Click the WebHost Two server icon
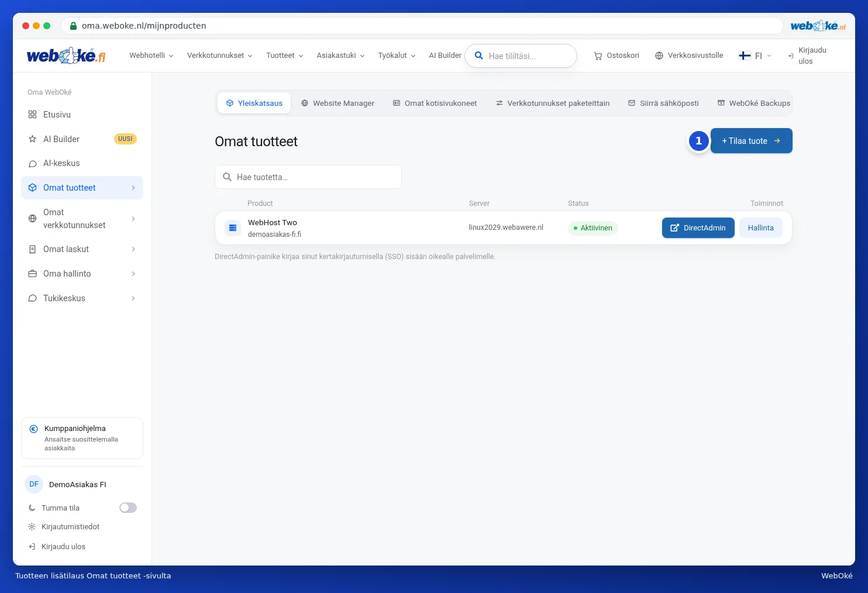868x593 pixels. (233, 228)
